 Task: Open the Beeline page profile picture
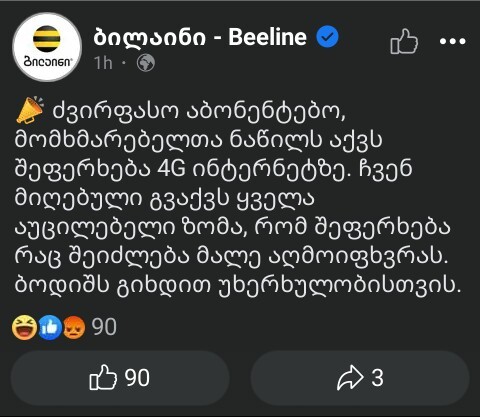point(47,47)
